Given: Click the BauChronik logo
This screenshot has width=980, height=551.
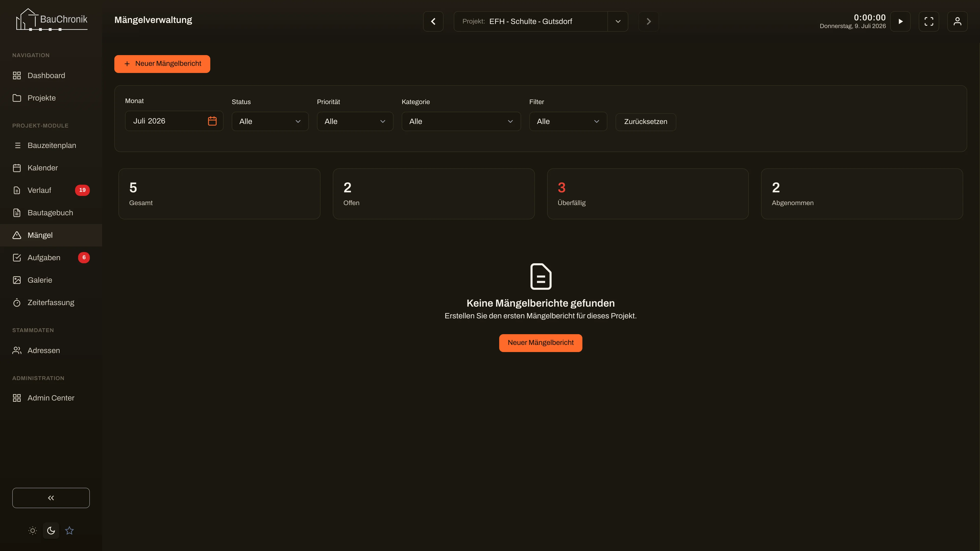Looking at the screenshot, I should 51,19.
